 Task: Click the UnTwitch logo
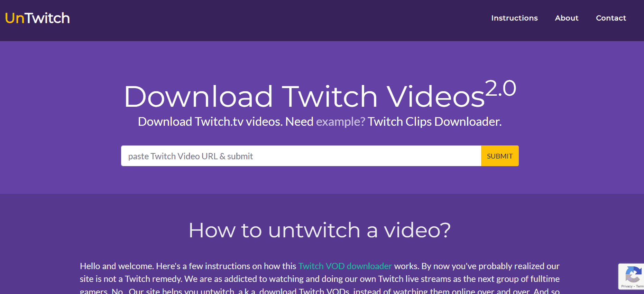[x=37, y=18]
